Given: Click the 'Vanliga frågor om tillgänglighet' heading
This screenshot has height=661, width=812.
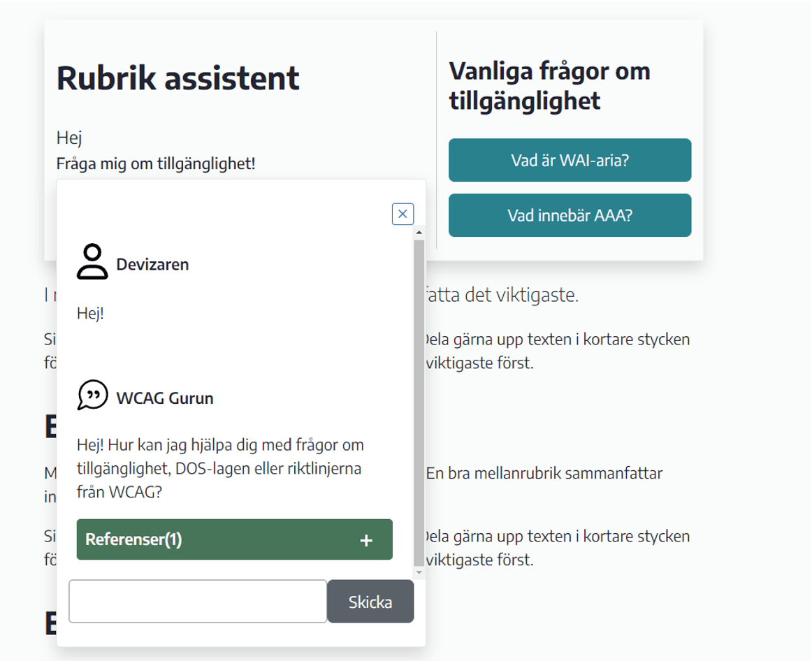Looking at the screenshot, I should [x=549, y=85].
